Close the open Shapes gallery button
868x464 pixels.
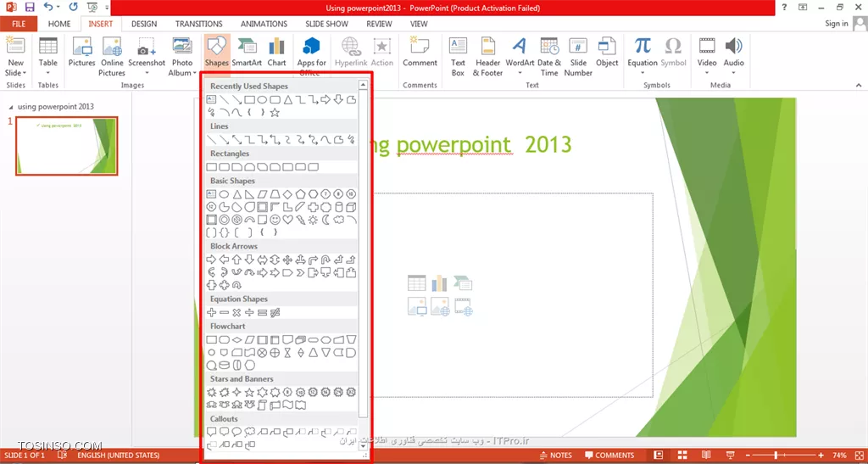tap(216, 52)
